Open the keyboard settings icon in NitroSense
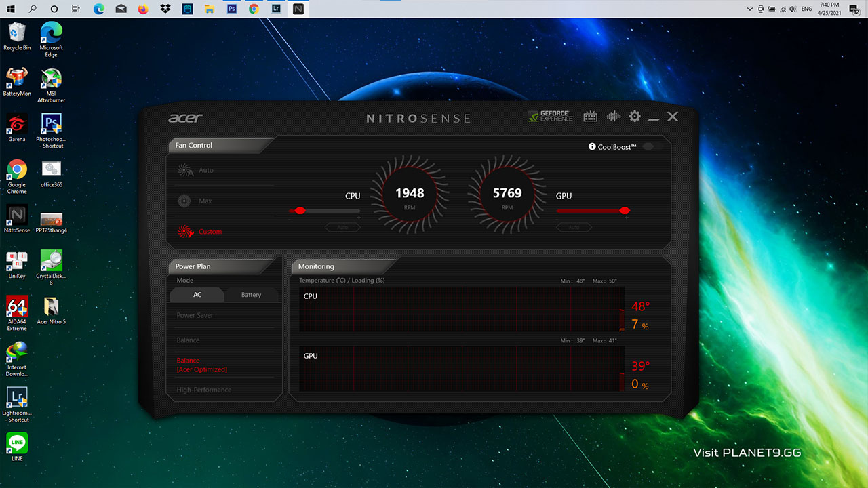868x488 pixels. tap(590, 117)
